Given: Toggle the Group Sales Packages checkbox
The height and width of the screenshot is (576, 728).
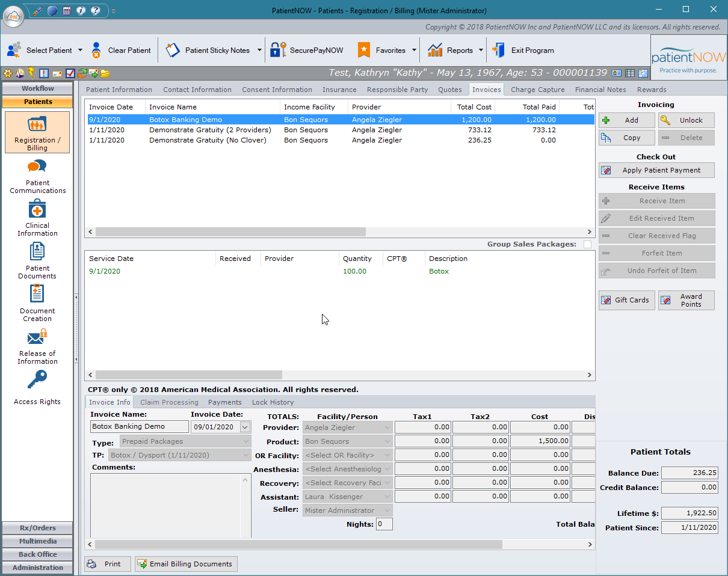Looking at the screenshot, I should 587,244.
